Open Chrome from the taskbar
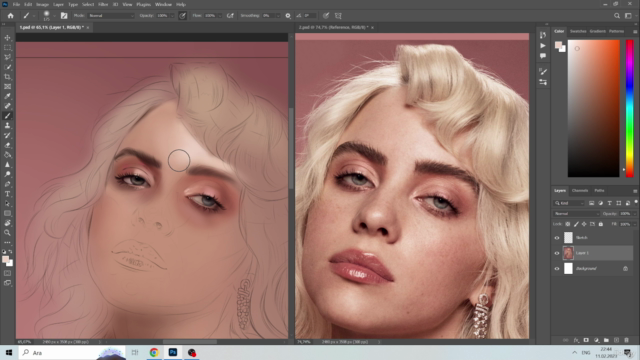Screen dimensions: 640x360 (x=154, y=353)
